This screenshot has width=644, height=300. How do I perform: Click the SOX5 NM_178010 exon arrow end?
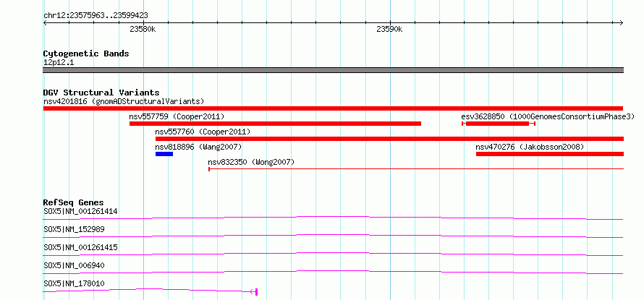[x=254, y=292]
